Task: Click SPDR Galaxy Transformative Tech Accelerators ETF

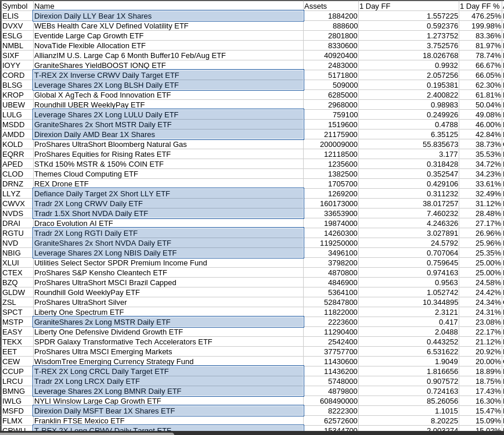Action: [x=168, y=342]
